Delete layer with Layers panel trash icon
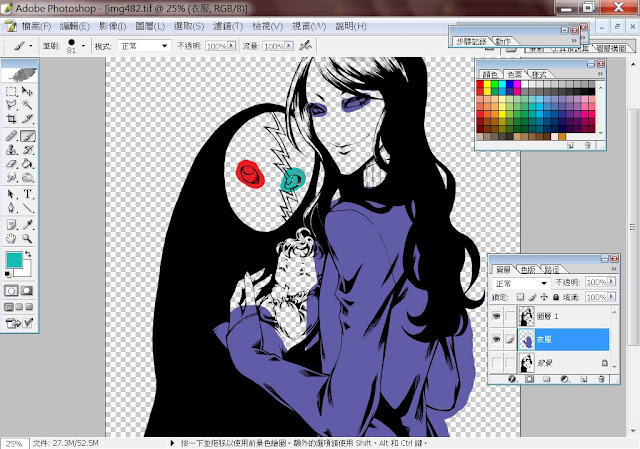 [601, 379]
